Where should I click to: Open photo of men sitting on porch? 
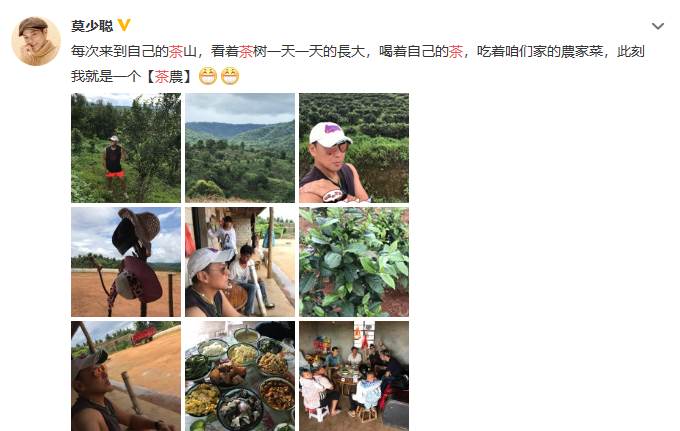240,262
